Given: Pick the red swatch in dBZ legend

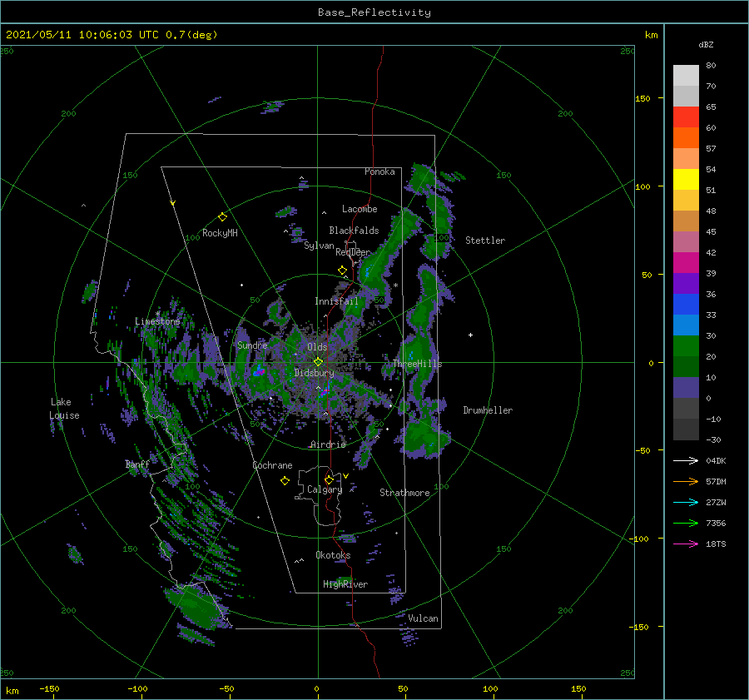Looking at the screenshot, I should tap(686, 117).
